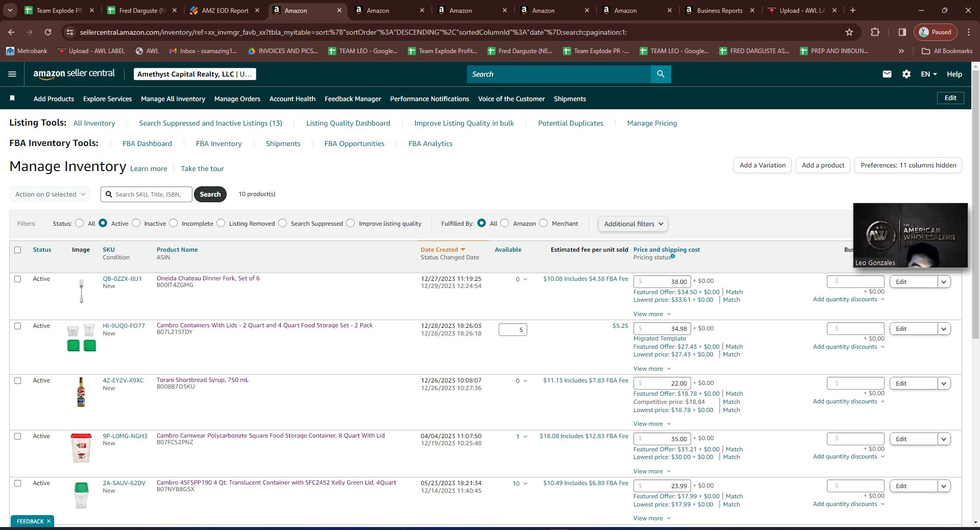Open Action on 0 selected dropdown
The image size is (980, 530).
(x=50, y=195)
